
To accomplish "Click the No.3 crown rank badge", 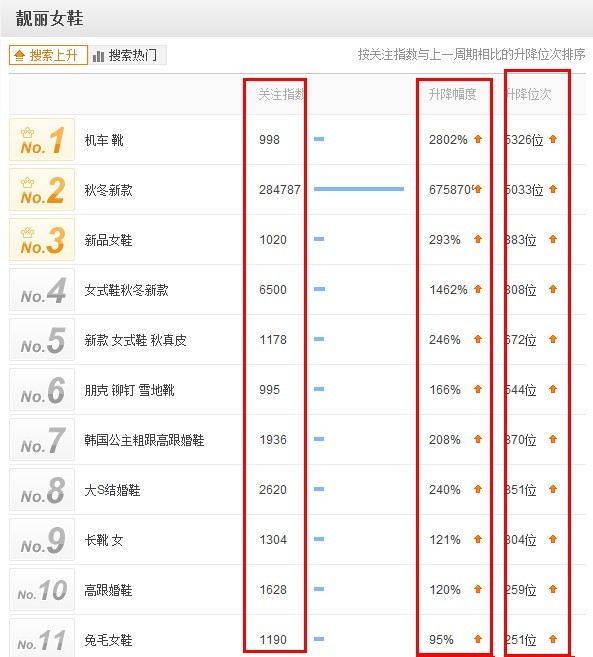I will coord(42,239).
